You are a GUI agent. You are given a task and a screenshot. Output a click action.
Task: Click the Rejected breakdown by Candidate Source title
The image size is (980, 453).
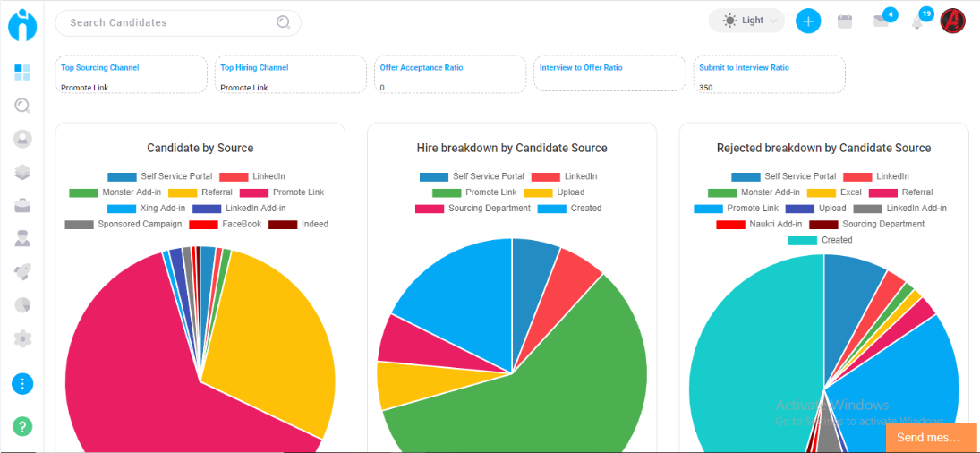(x=823, y=148)
